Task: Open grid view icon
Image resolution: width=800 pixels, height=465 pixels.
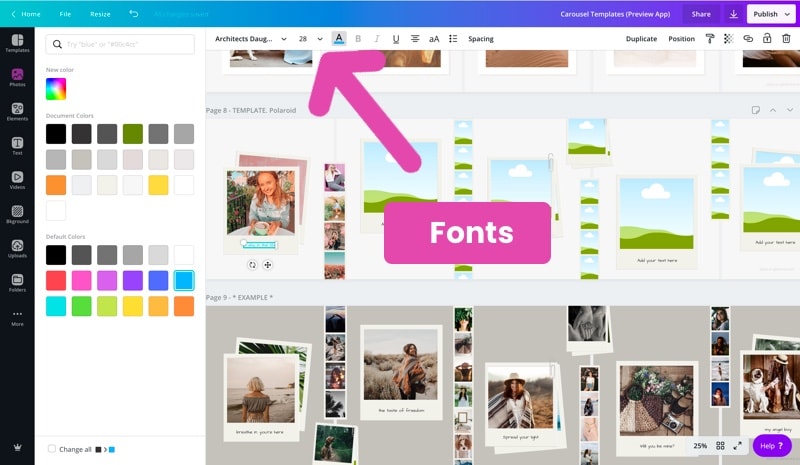Action: click(720, 446)
